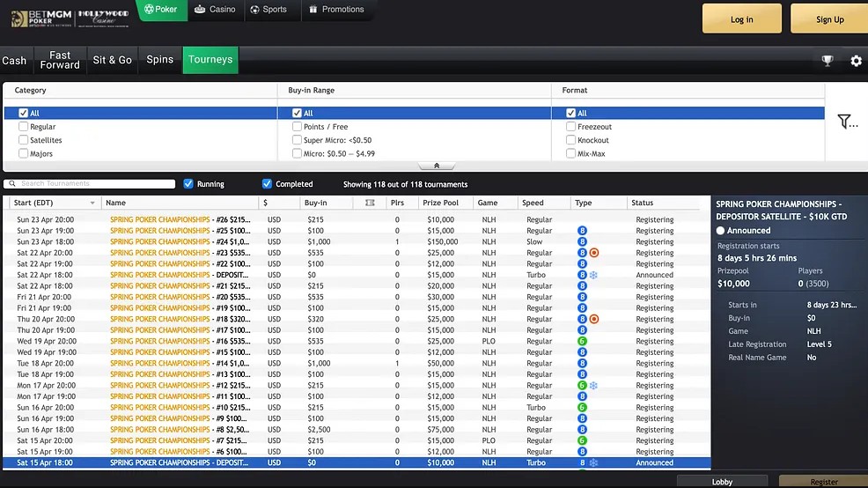
Task: Click the filter funnel icon
Action: pos(846,122)
